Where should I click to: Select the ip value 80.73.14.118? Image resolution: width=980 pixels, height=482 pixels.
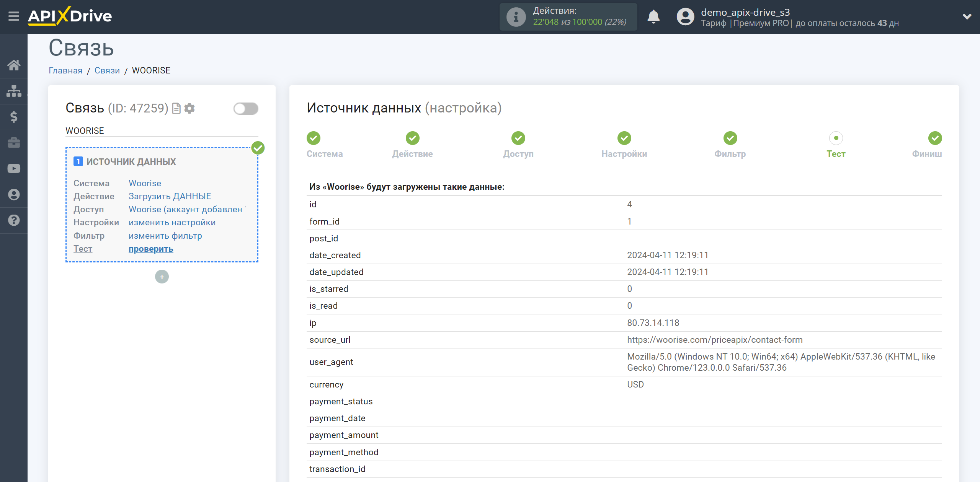tap(653, 323)
